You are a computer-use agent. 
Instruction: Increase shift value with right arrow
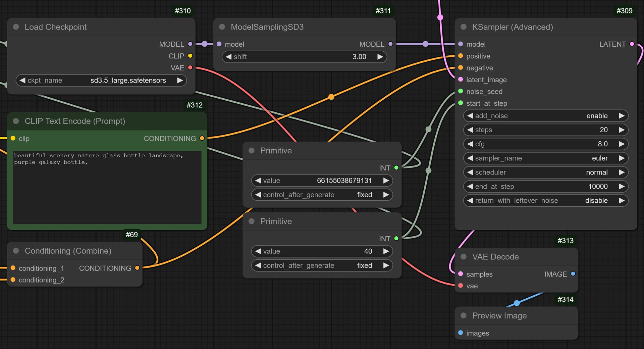[380, 57]
